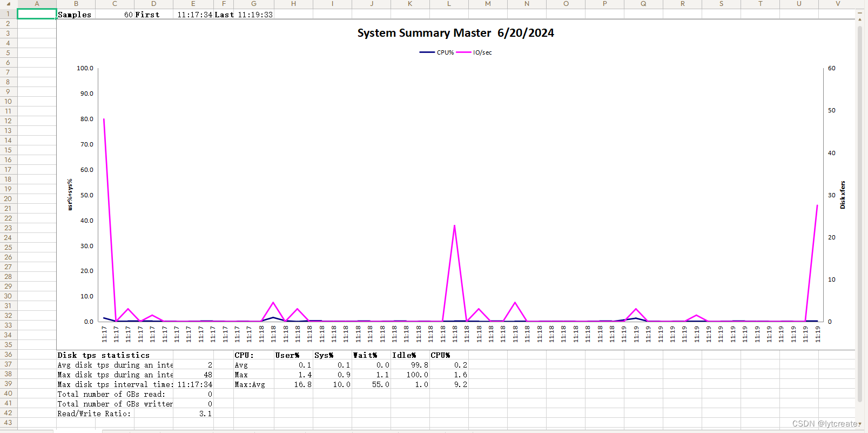Click the chart title 'System Summary Master 6/20/2024'
868x433 pixels.
point(455,33)
